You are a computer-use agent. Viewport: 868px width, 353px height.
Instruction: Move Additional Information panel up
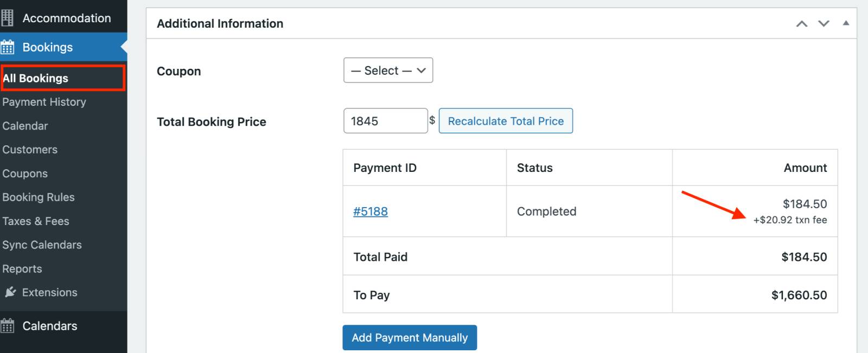click(801, 23)
